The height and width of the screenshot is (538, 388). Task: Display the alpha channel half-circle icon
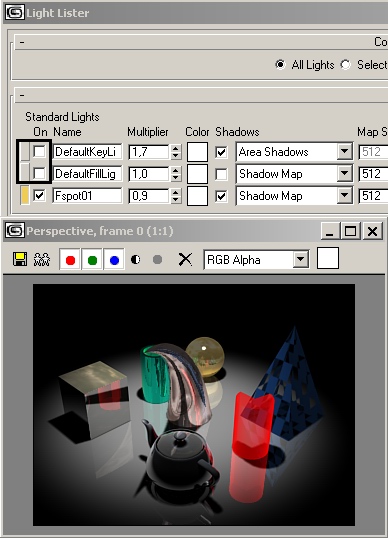tap(136, 259)
